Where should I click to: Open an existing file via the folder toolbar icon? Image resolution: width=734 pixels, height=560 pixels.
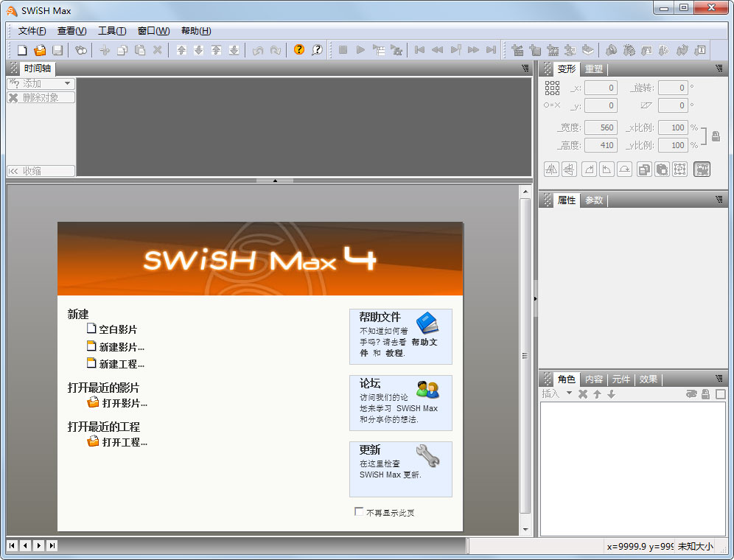click(41, 50)
